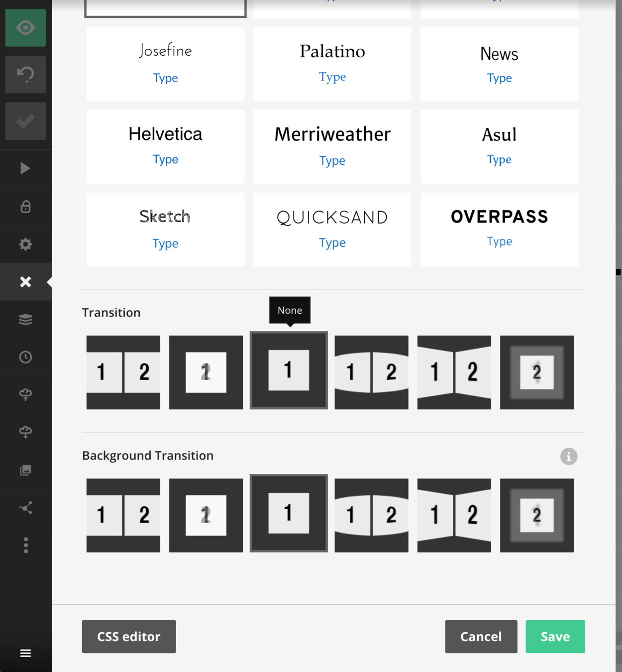Screen dimensions: 622x672
Task: Click the Type link under Palatino
Action: [x=332, y=77]
